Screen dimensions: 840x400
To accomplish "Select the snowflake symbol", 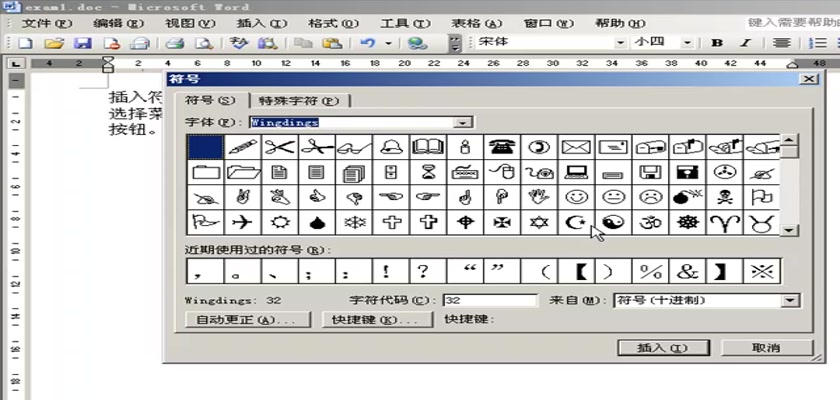I will coord(354,222).
